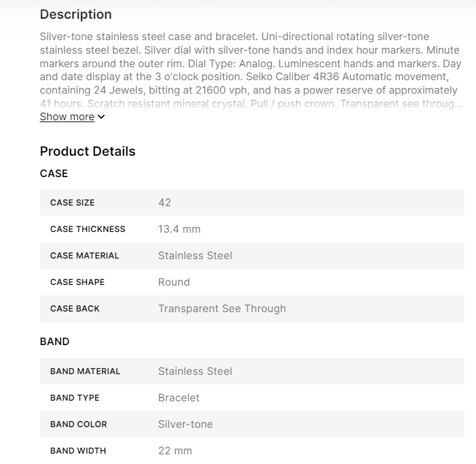476x464 pixels.
Task: Click the case size value 42
Action: (x=164, y=202)
